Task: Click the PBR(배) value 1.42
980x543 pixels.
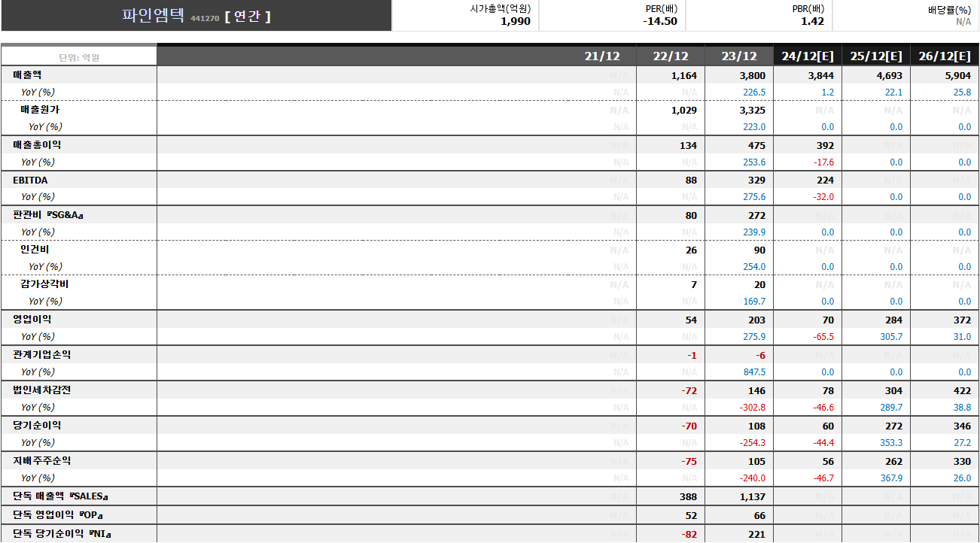Action: pyautogui.click(x=812, y=22)
